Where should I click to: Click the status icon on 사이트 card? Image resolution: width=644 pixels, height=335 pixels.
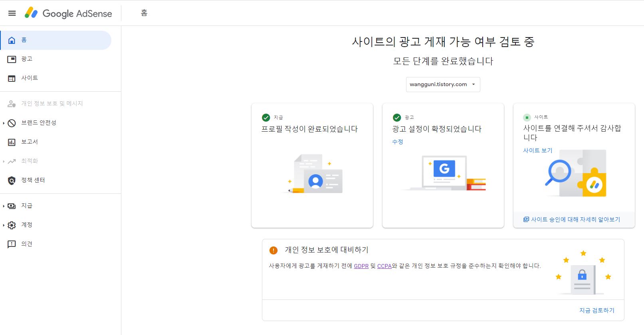[527, 117]
